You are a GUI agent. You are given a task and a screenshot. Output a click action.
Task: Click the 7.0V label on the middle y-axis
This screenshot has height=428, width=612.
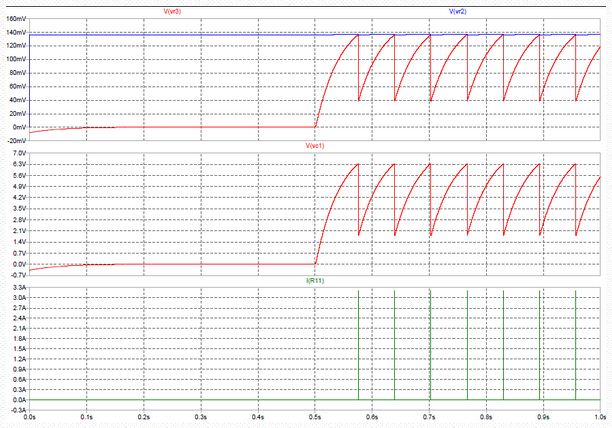pos(17,153)
